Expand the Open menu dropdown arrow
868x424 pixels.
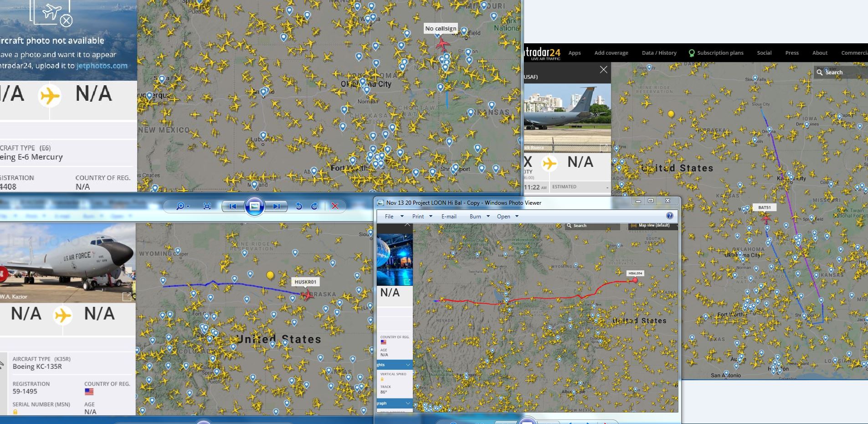click(x=517, y=217)
